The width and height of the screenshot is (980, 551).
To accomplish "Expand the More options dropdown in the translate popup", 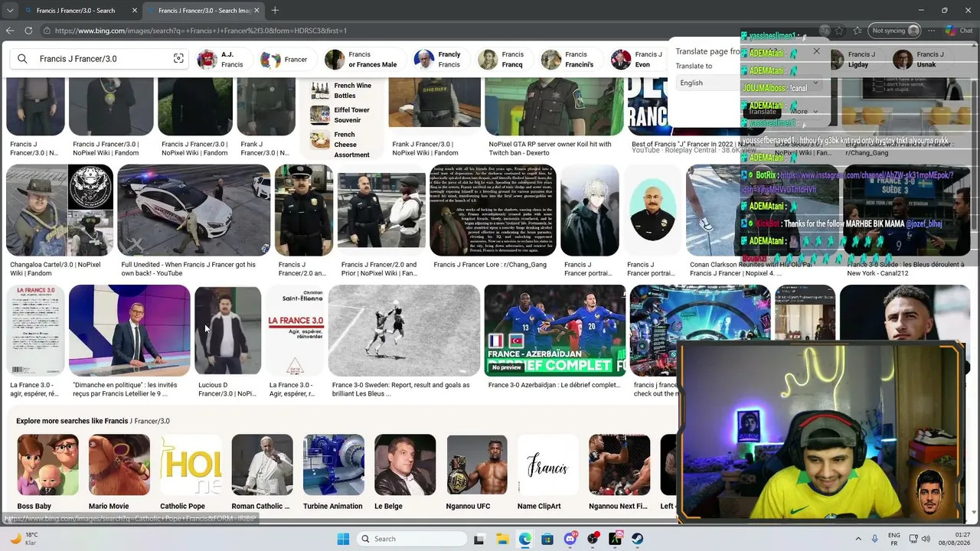I will coord(804,112).
